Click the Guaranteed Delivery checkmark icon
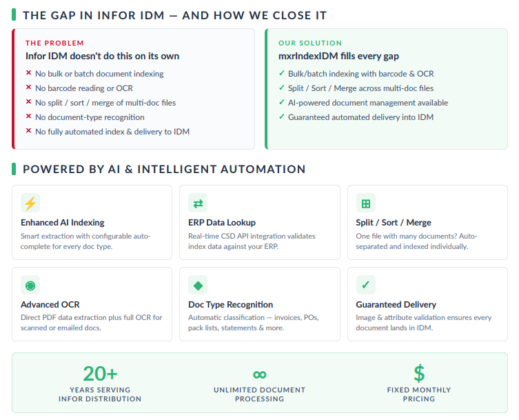519x420 pixels. [x=366, y=285]
